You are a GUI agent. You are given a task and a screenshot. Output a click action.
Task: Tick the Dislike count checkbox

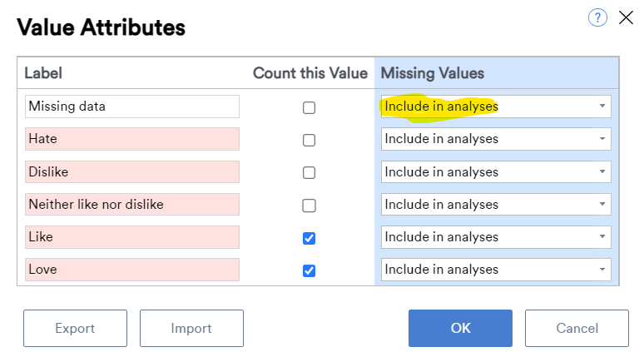point(310,172)
